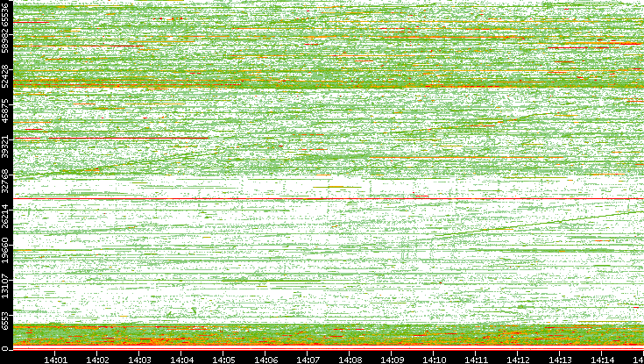Click the 14:01 time axis label

point(55,360)
